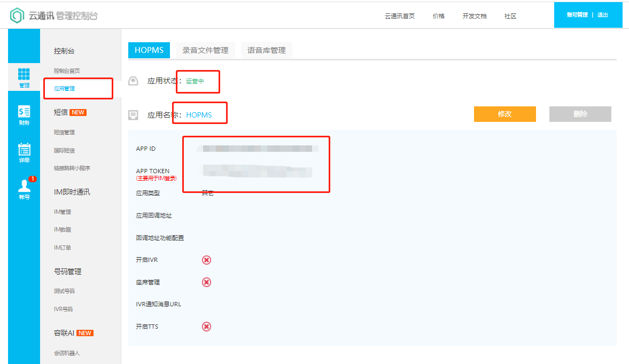
Task: Open 测试号码 in side menu
Action: point(65,291)
